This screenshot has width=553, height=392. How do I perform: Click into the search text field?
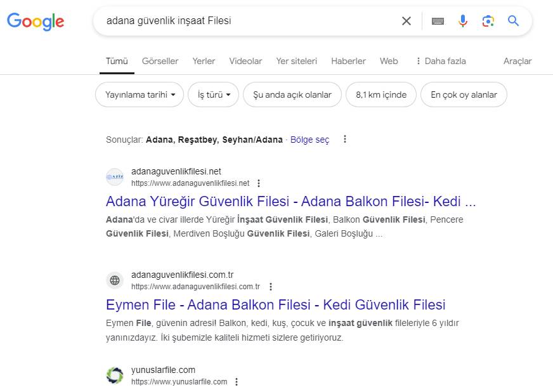pyautogui.click(x=247, y=21)
